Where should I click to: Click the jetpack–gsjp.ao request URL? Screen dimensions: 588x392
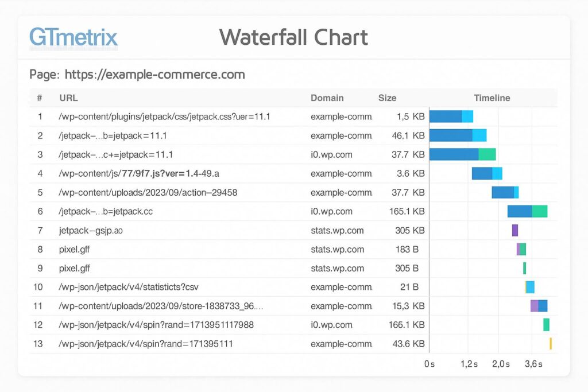click(x=91, y=230)
